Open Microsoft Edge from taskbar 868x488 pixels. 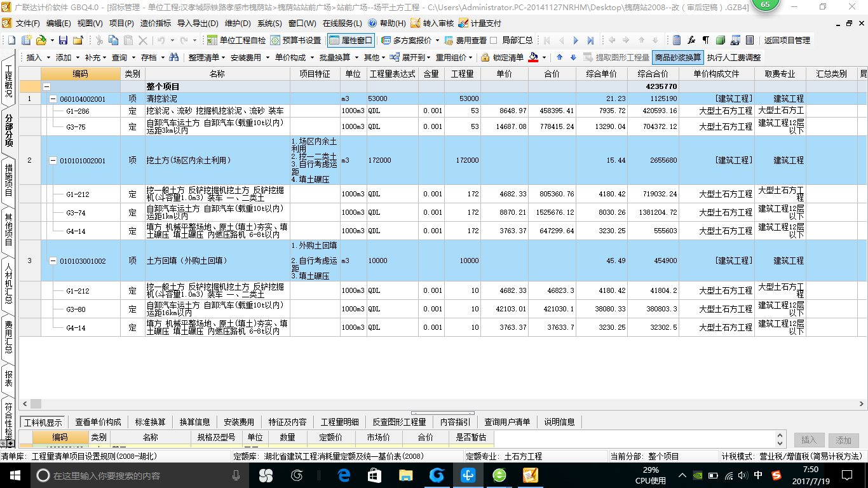(x=344, y=475)
